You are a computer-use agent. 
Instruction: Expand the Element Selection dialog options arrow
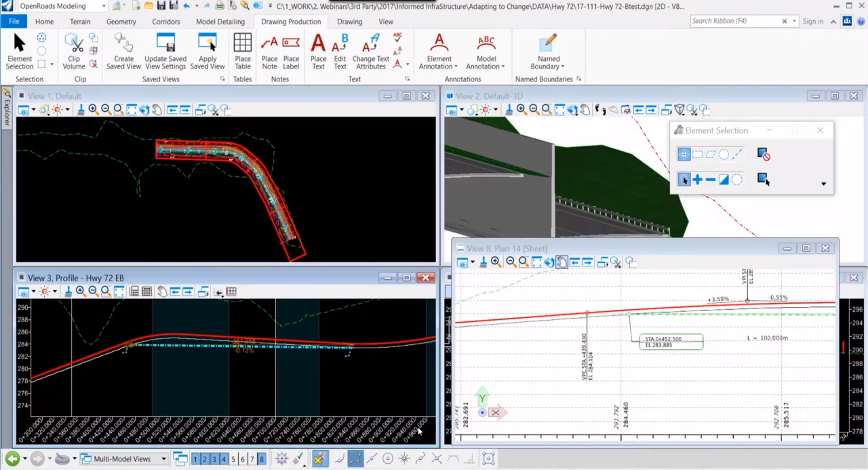pyautogui.click(x=823, y=184)
